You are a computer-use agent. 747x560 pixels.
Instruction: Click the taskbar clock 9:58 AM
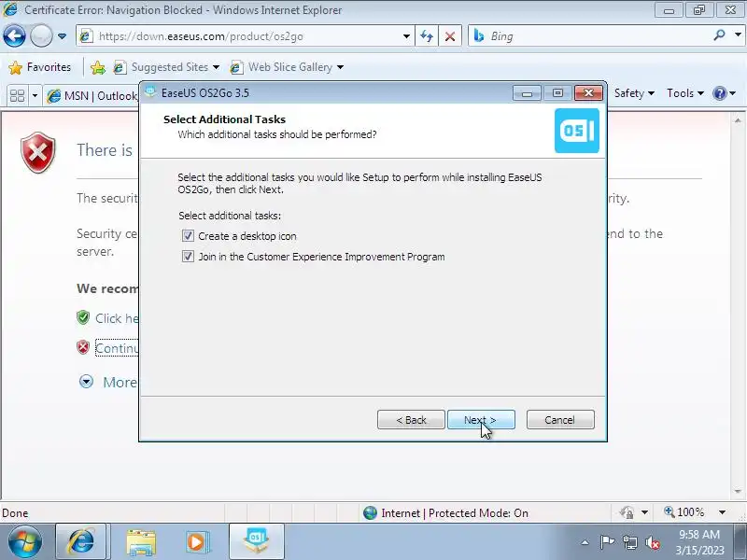[x=699, y=535]
